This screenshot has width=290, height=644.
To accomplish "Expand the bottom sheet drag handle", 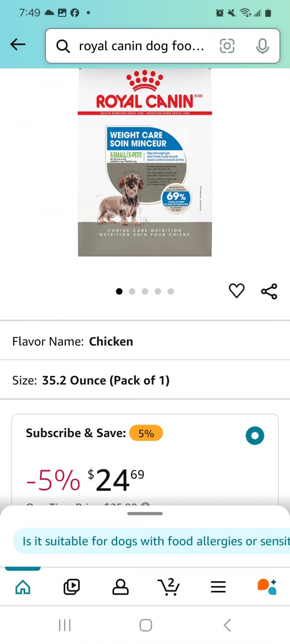I will [145, 513].
